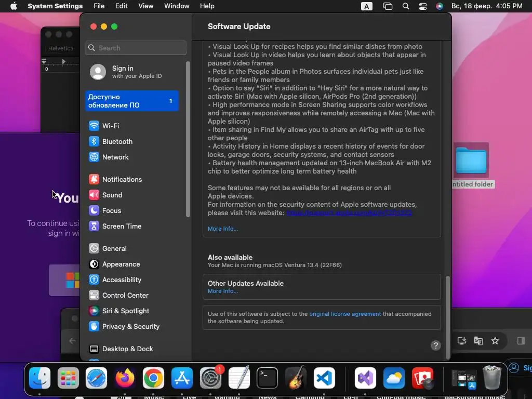Open the cloud app in the Dock

(394, 378)
